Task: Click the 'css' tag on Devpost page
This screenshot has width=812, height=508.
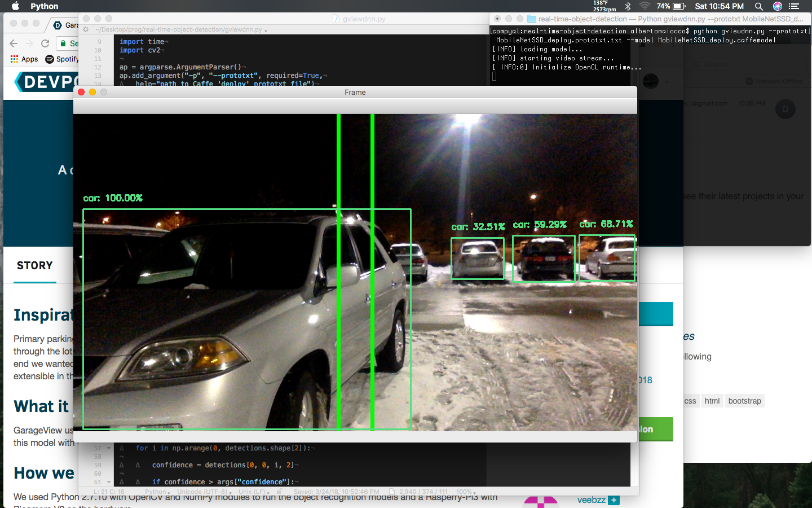Action: [690, 401]
